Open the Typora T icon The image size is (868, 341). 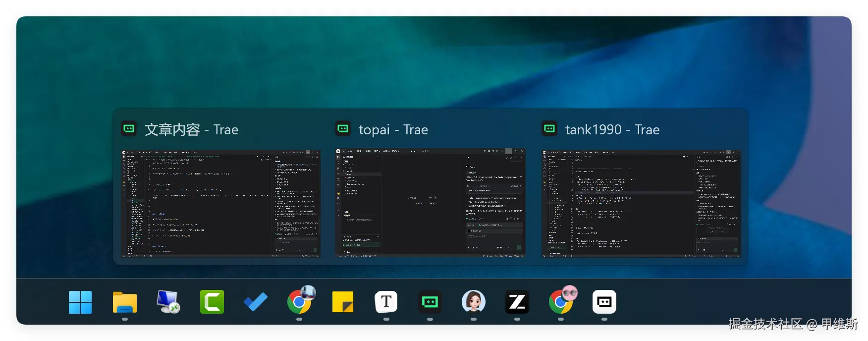(386, 302)
